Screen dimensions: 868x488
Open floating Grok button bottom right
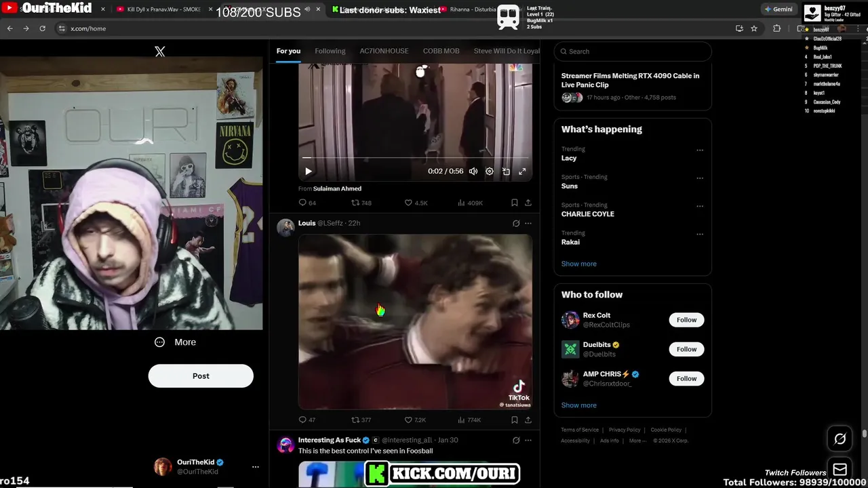click(840, 439)
